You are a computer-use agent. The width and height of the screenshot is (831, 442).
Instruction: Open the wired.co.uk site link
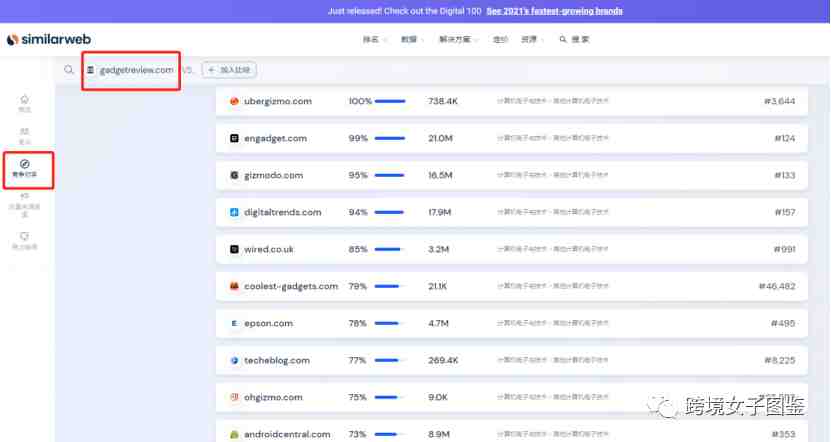[x=269, y=249]
